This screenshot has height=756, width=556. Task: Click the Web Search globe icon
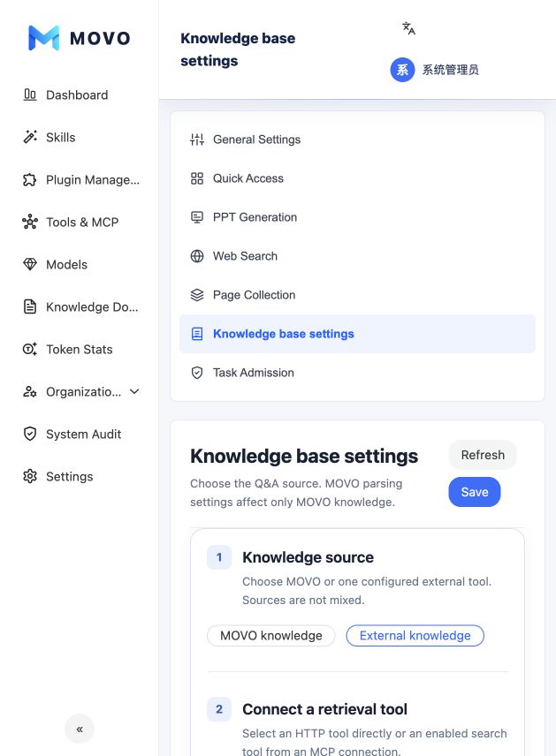(197, 256)
